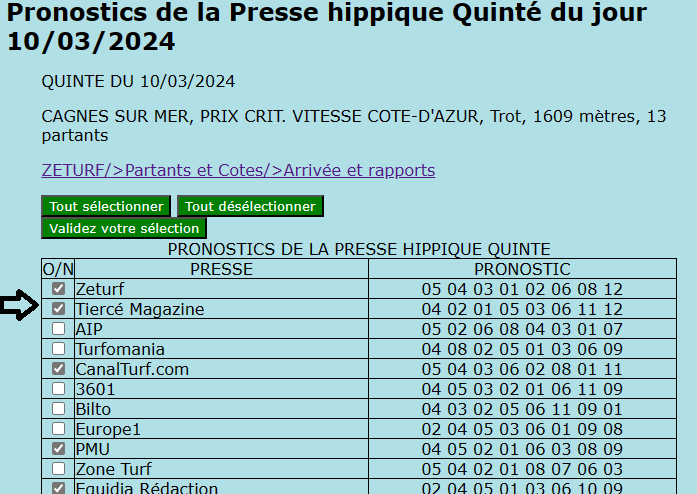Click the PRESSE column header

pos(221,269)
